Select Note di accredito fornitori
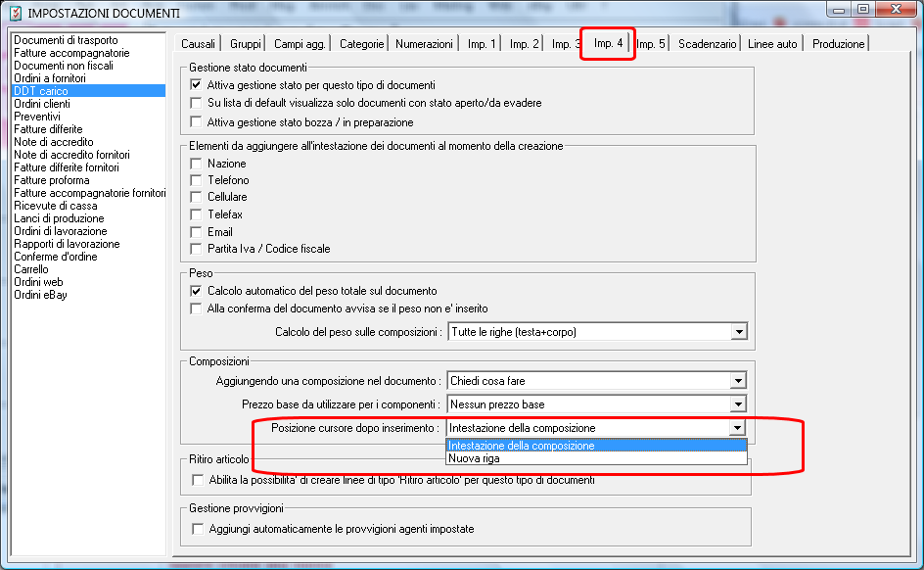The height and width of the screenshot is (570, 924). pos(88,155)
